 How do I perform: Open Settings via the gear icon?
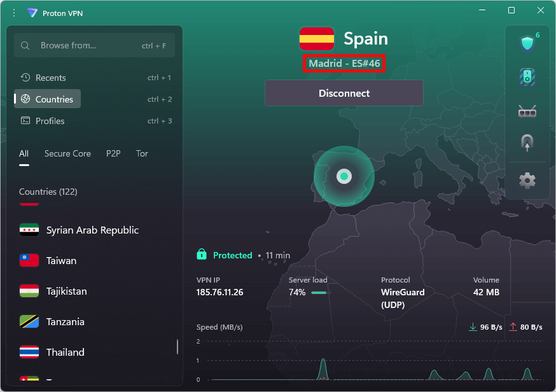(x=527, y=181)
